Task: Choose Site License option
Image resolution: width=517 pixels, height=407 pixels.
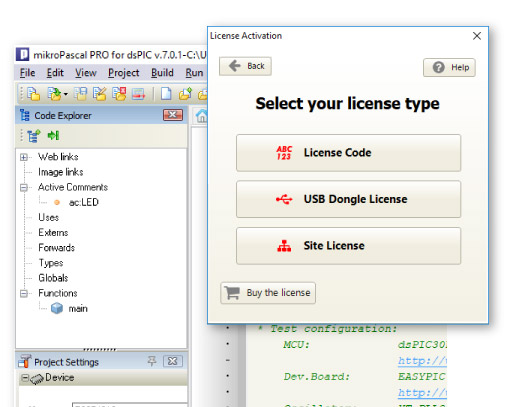Action: 349,246
